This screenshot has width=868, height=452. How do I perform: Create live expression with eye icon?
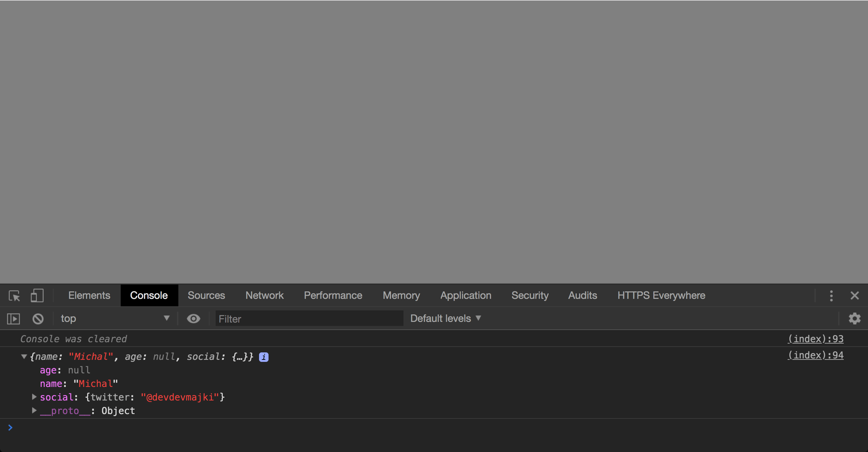tap(194, 319)
